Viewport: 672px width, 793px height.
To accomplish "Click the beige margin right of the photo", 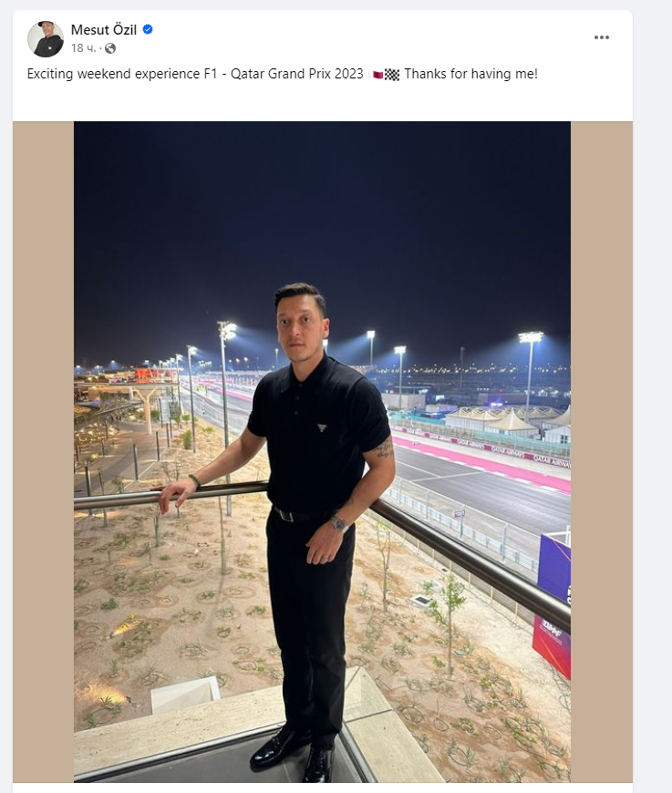I will pyautogui.click(x=602, y=451).
